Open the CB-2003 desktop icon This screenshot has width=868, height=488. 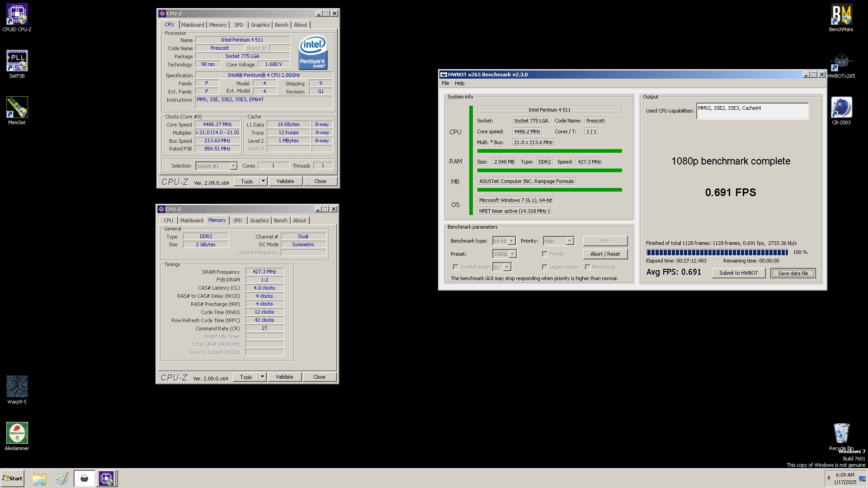click(x=841, y=111)
